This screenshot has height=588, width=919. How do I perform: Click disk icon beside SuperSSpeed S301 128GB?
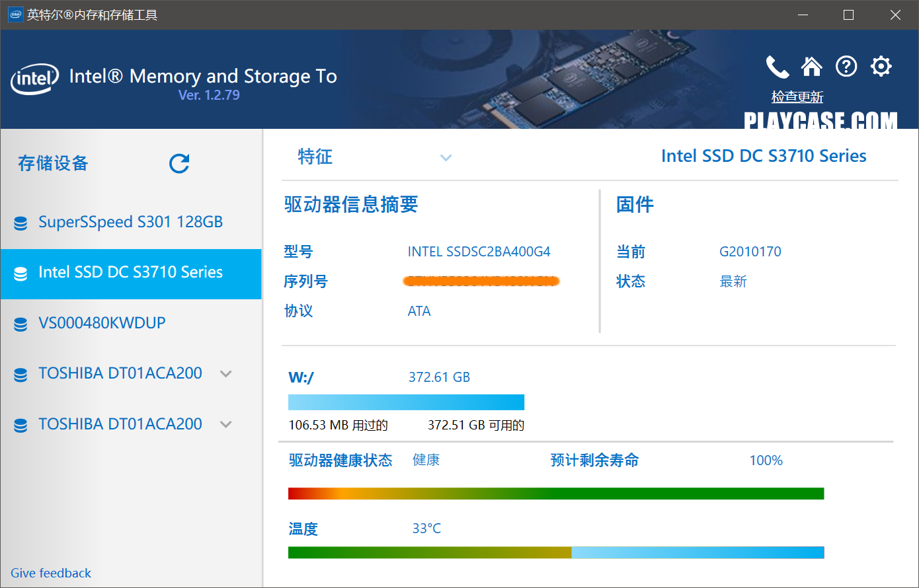[x=20, y=223]
